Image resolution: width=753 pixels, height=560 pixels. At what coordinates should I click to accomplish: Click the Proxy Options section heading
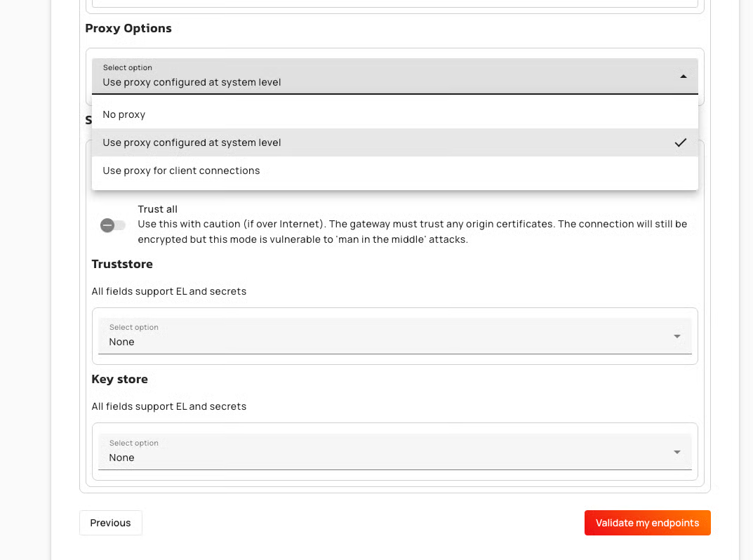[x=128, y=28]
